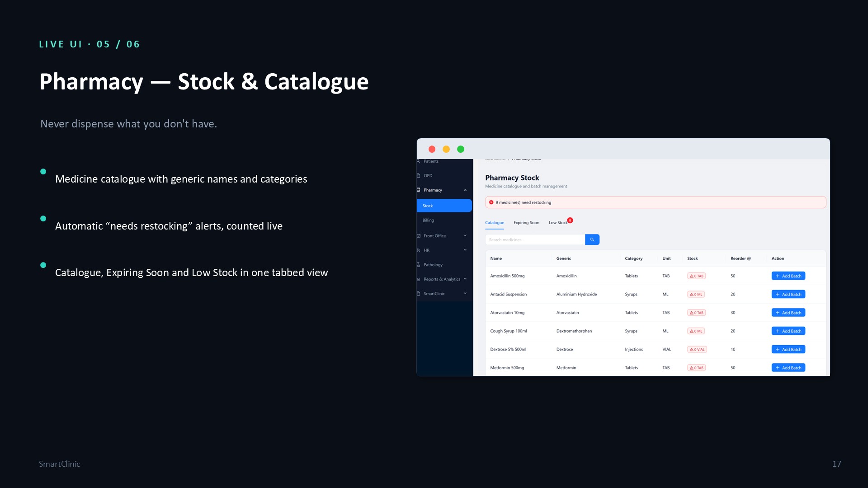Add Batch for Dextrose 5% 500ml
The image size is (868, 488).
[788, 349]
